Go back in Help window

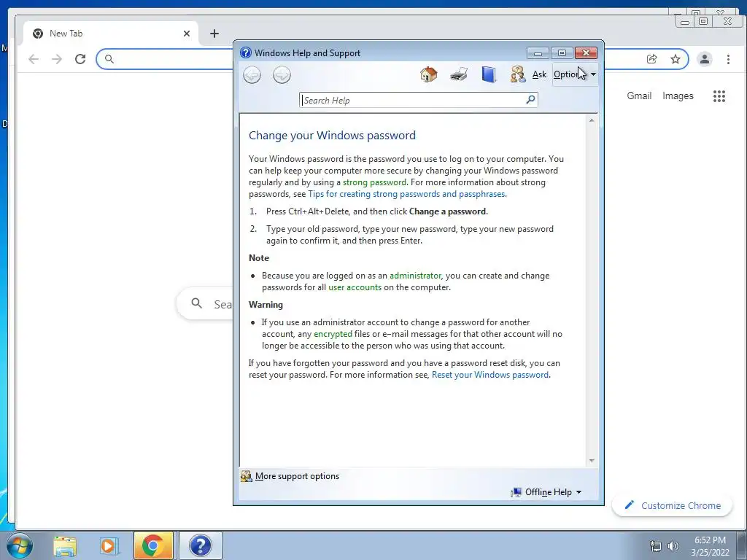252,75
